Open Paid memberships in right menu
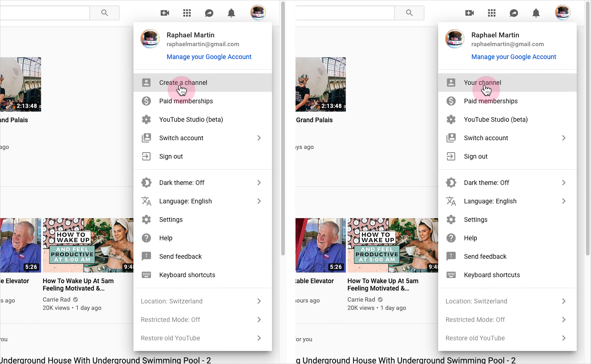Image resolution: width=591 pixels, height=364 pixels. point(507,101)
